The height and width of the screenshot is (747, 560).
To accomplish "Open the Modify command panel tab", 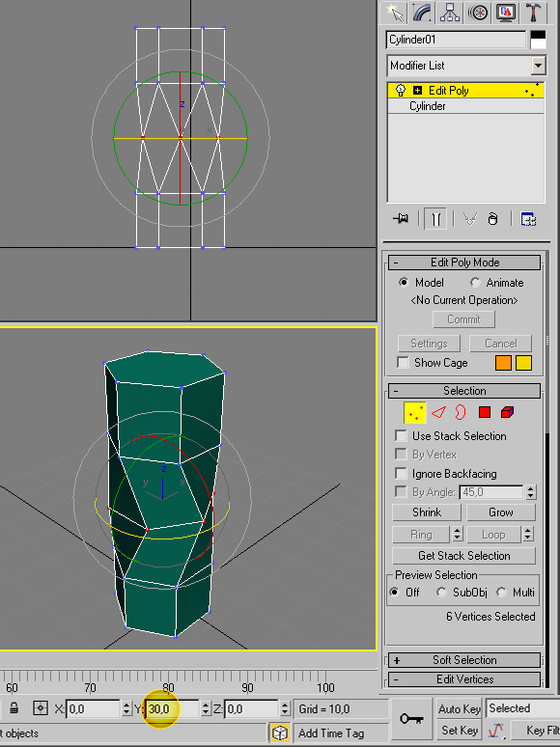I will pos(422,13).
